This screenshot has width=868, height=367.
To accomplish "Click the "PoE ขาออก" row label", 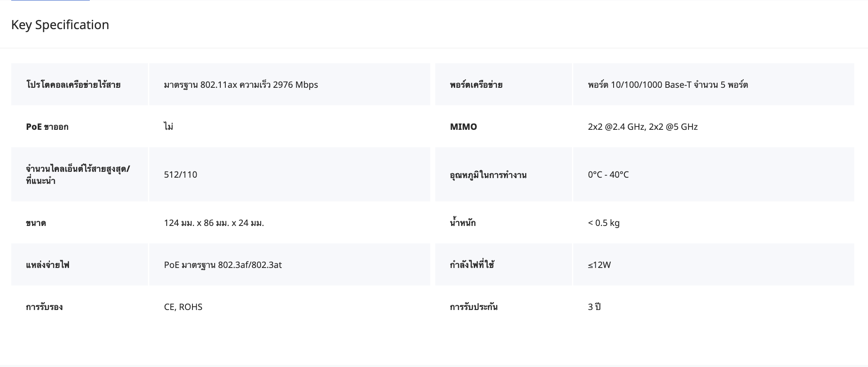I will point(47,127).
